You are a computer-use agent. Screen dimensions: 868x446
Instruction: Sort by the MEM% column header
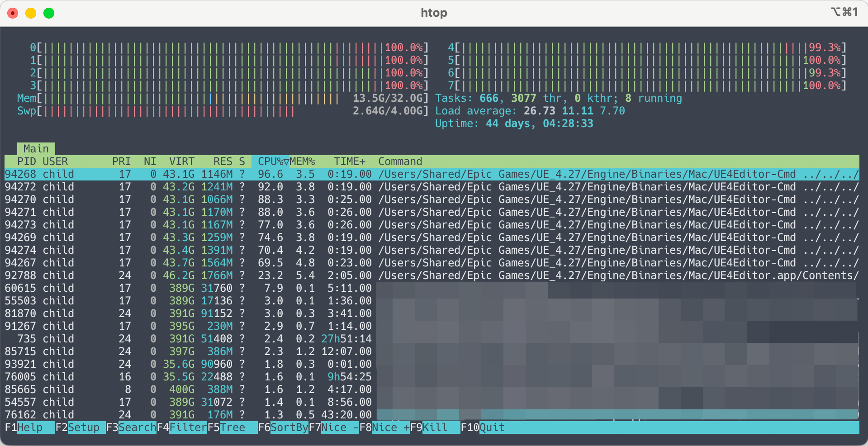click(302, 161)
